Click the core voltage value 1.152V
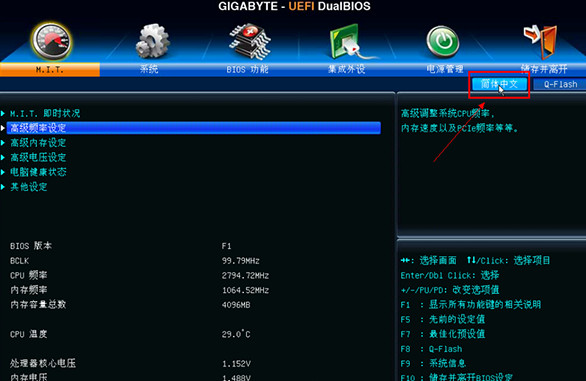This screenshot has width=586, height=381. coord(236,363)
